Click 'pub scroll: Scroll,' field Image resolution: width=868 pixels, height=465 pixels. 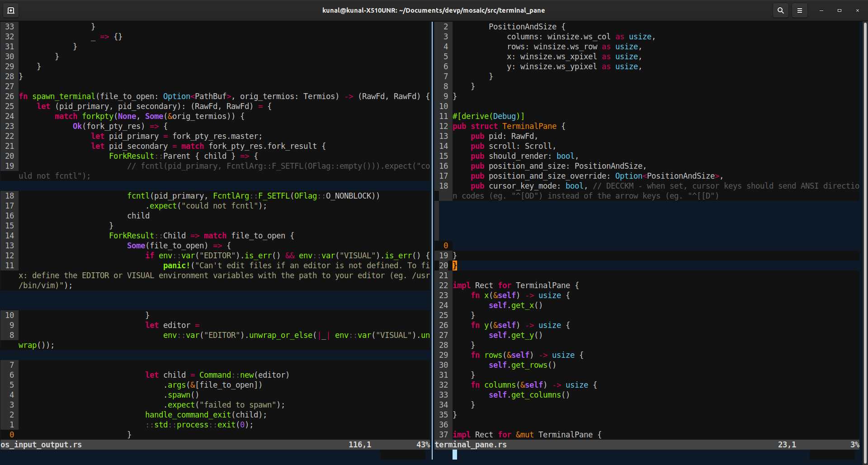(514, 146)
